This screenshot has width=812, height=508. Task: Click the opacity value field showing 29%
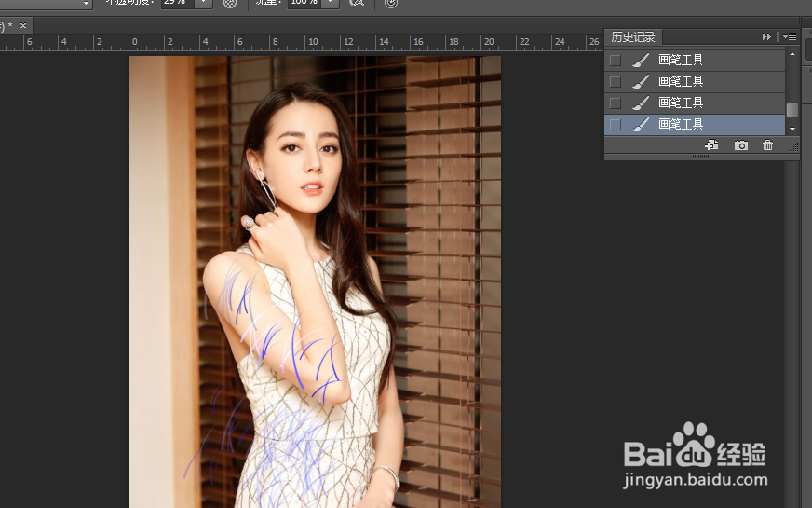click(177, 3)
